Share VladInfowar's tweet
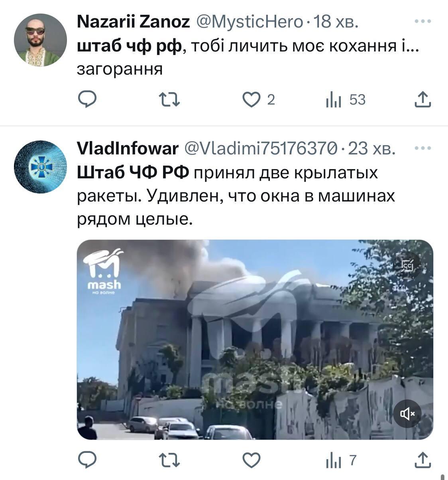The width and height of the screenshot is (448, 480). click(423, 460)
